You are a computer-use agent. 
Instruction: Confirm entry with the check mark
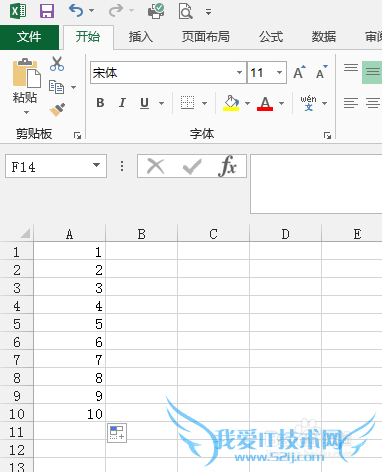pos(192,166)
